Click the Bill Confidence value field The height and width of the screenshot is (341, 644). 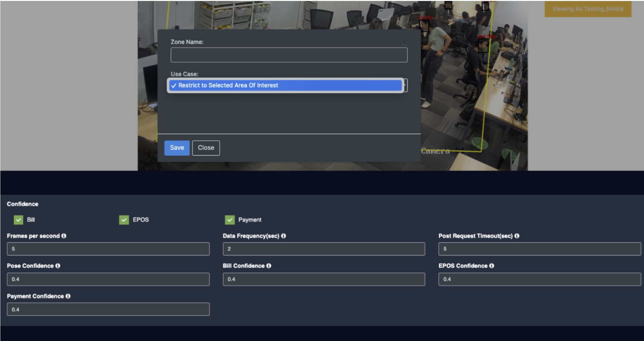coord(324,279)
